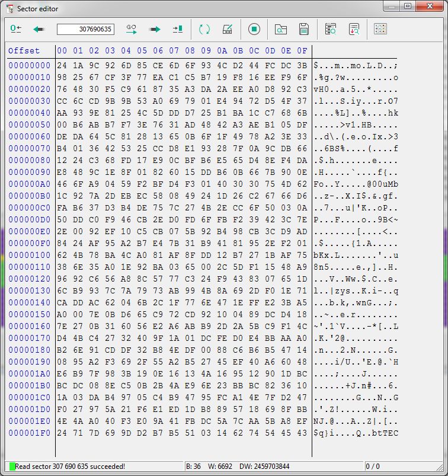This screenshot has height=476, width=448.
Task: Select offset row 00000050
Action: [30, 124]
